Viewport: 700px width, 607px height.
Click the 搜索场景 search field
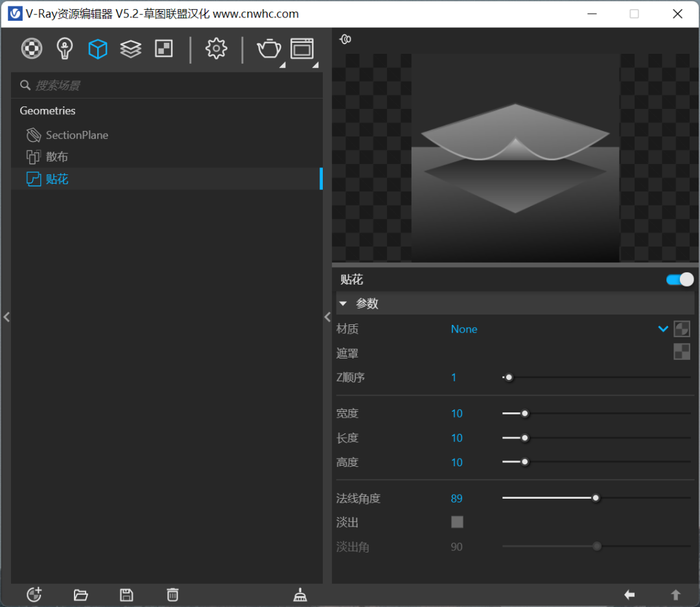[x=167, y=86]
